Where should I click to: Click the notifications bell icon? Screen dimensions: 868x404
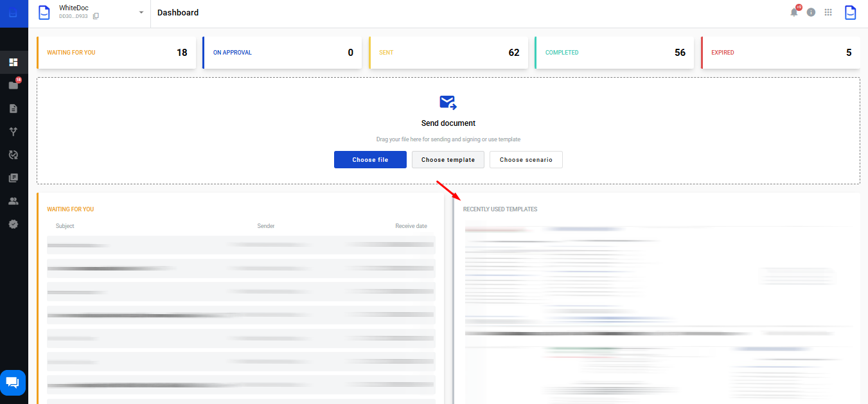794,12
